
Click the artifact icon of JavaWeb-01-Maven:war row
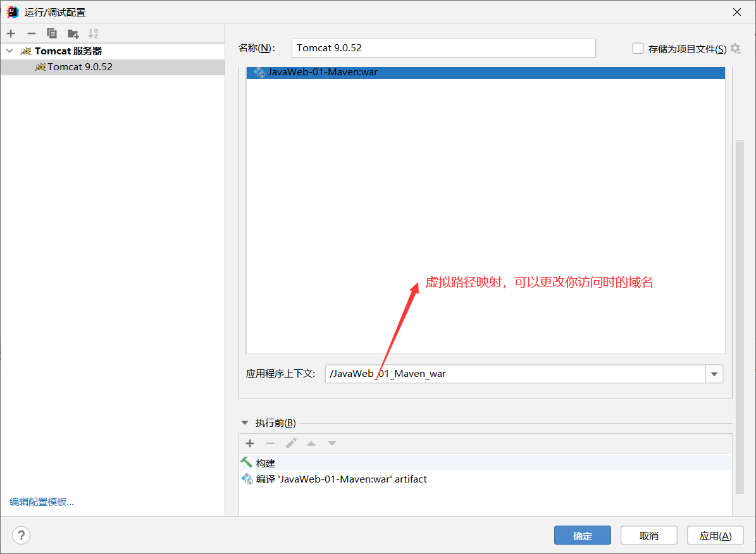click(259, 72)
